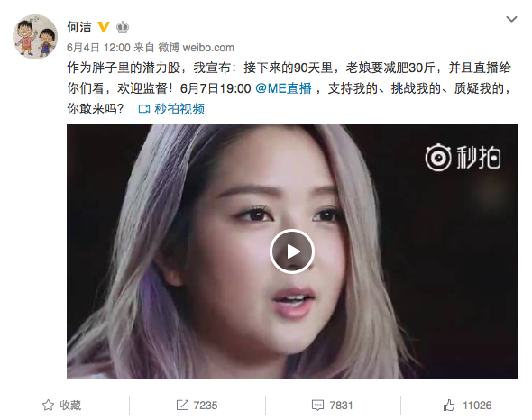Open reposts via the 7235 count
This screenshot has height=420, width=532.
coord(206,406)
